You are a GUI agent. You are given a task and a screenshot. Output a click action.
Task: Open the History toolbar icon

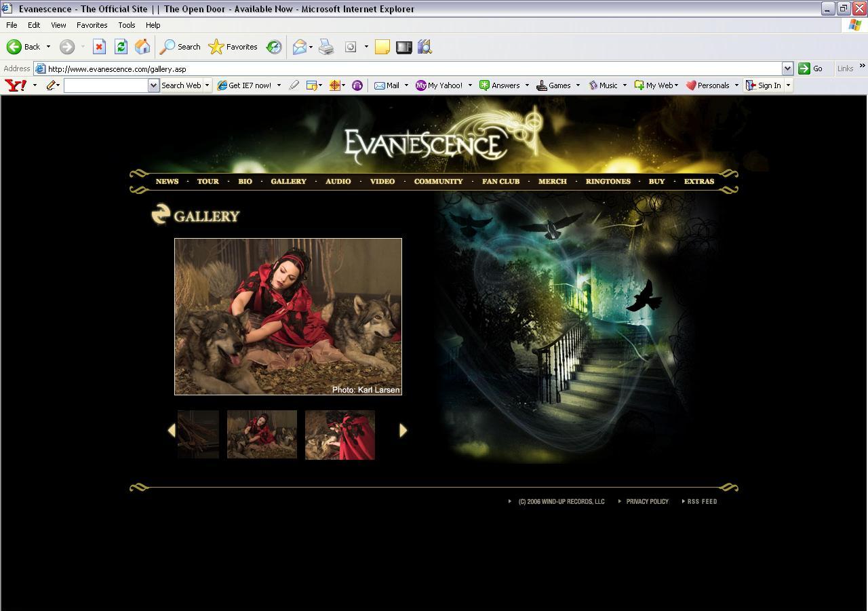pyautogui.click(x=274, y=47)
